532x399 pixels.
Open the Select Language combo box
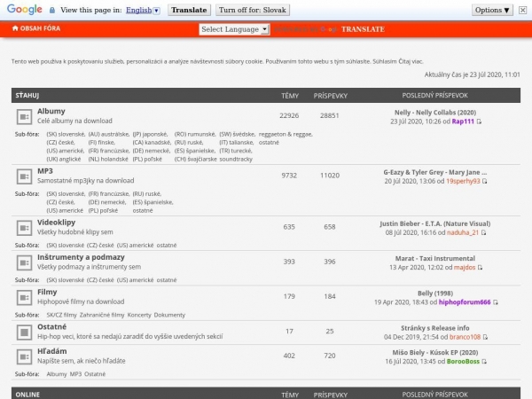(x=234, y=29)
